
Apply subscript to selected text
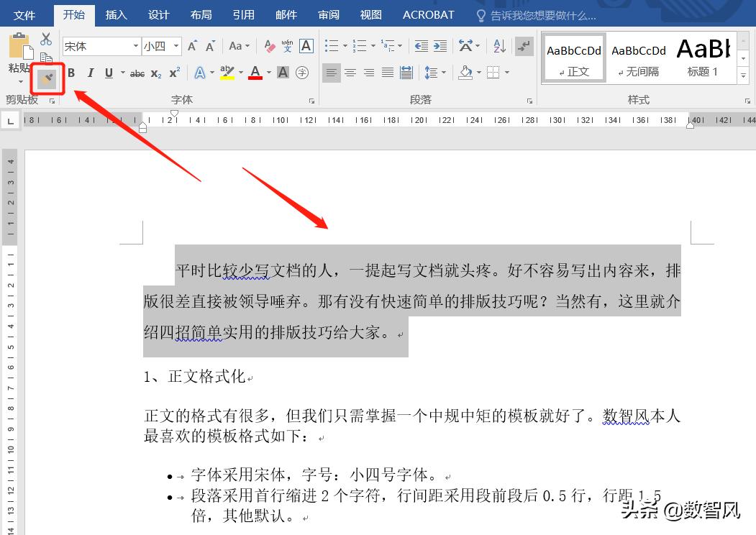click(156, 72)
